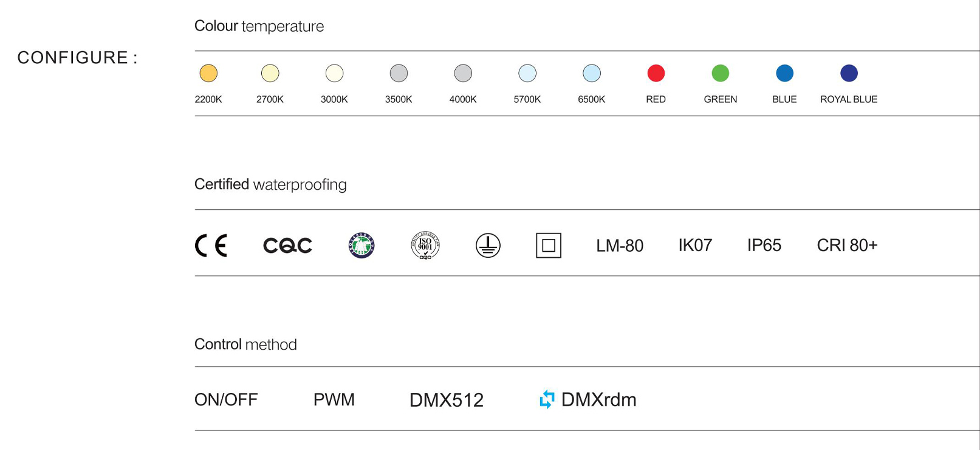
Task: Select the ON/OFF control method
Action: 226,400
